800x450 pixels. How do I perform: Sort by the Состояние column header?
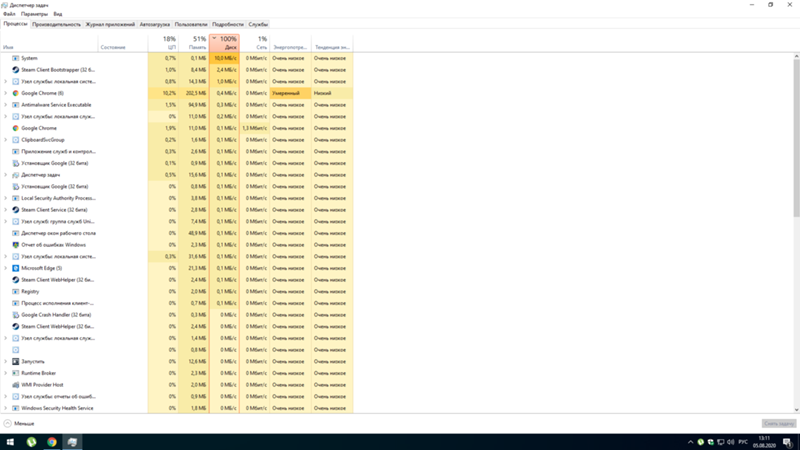[123, 43]
